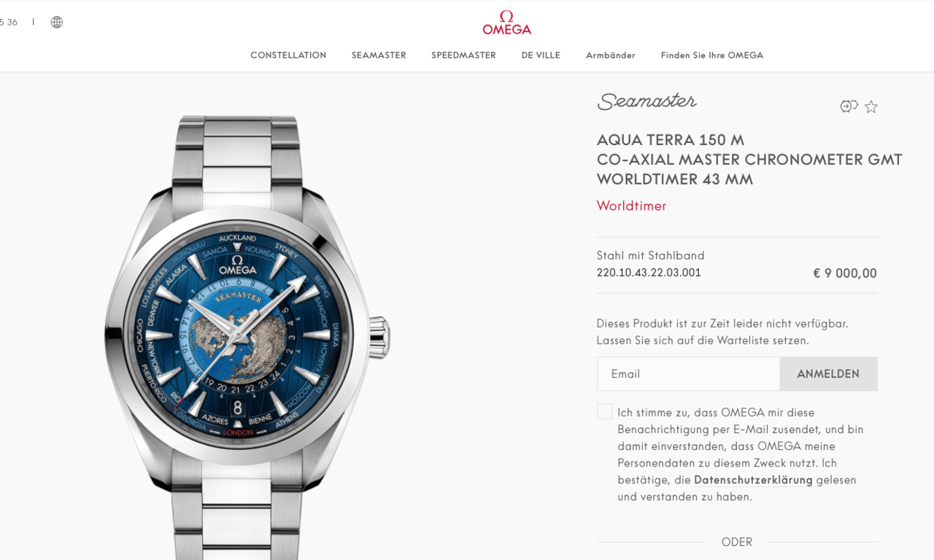Viewport: 934px width, 560px height.
Task: Open the SEAMASTER menu
Action: tap(379, 55)
